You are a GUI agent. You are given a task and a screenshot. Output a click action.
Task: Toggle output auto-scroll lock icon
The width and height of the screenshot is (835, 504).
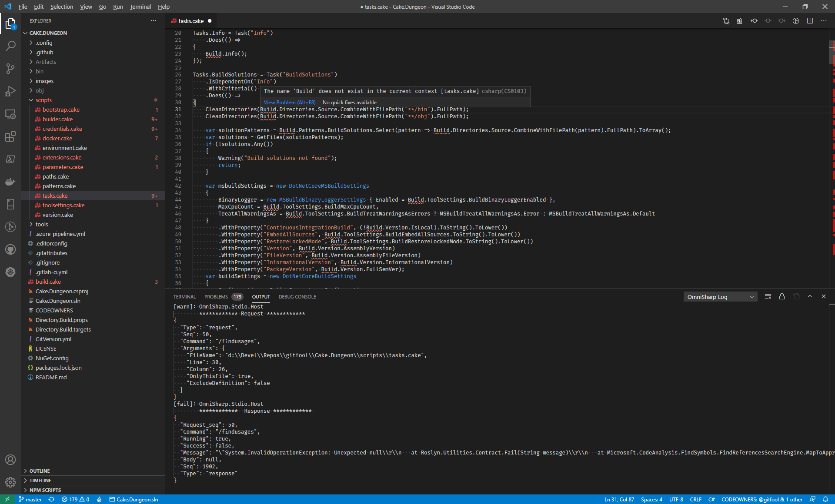pyautogui.click(x=782, y=296)
